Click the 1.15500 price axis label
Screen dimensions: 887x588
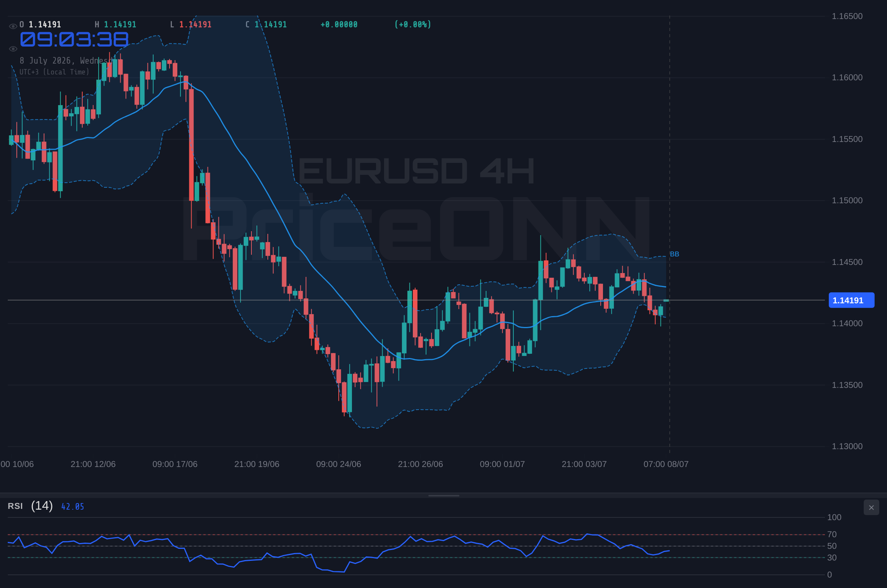click(x=847, y=139)
